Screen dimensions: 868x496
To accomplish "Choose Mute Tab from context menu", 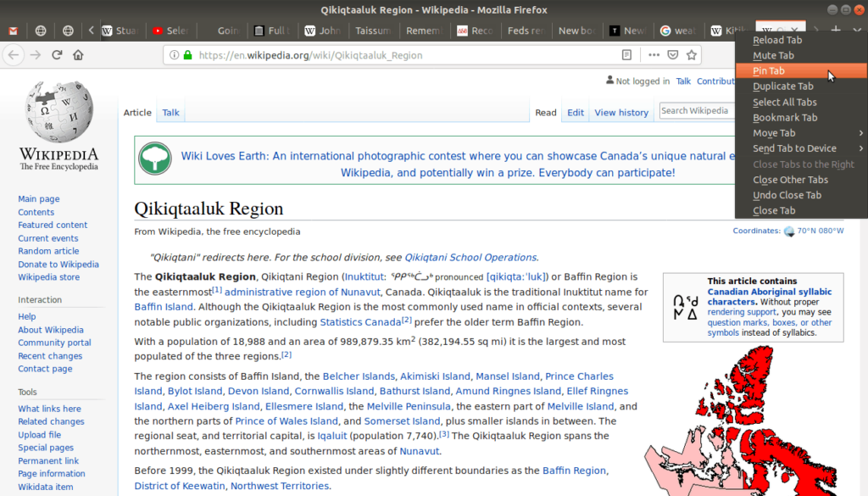I will tap(800, 55).
